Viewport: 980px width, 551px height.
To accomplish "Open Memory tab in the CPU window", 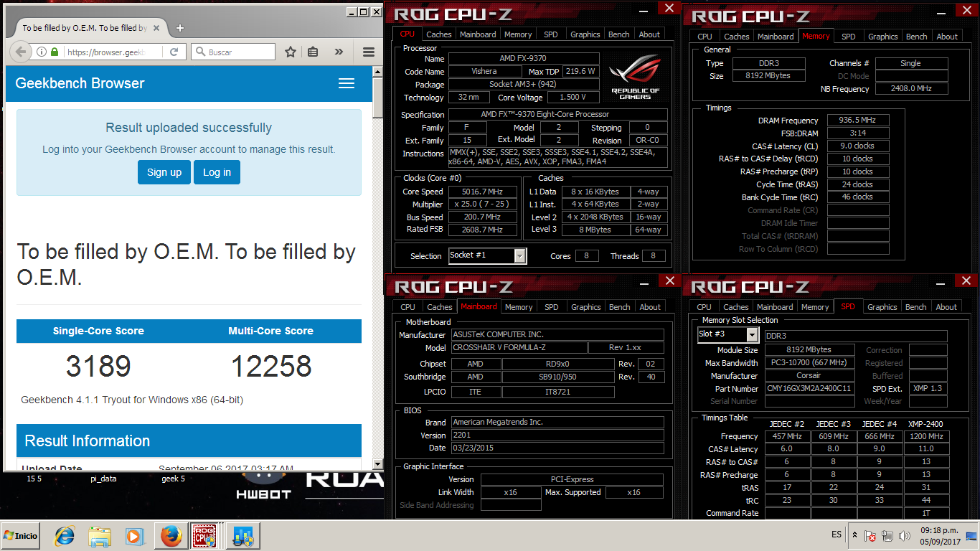I will (x=518, y=34).
